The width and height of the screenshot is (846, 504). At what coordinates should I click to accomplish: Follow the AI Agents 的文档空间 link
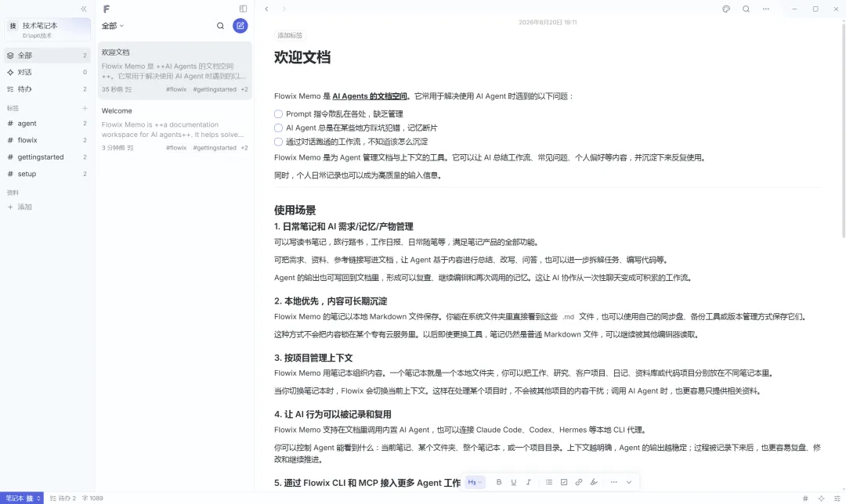click(370, 96)
